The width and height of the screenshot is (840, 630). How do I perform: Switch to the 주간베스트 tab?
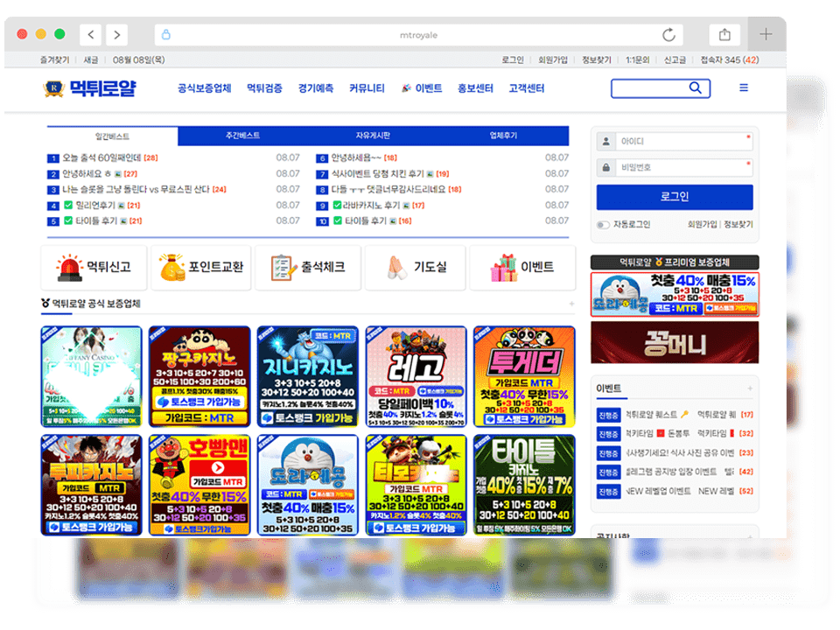pyautogui.click(x=242, y=136)
